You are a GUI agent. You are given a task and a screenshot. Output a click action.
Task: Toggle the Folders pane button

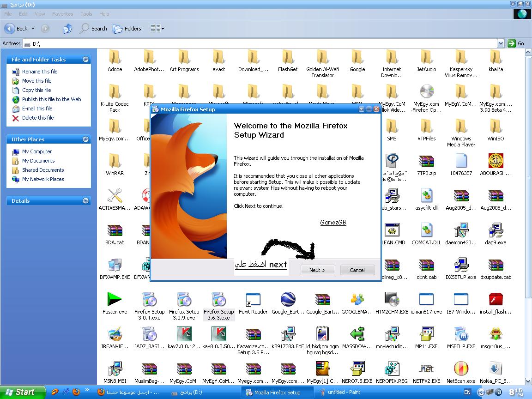(x=127, y=29)
